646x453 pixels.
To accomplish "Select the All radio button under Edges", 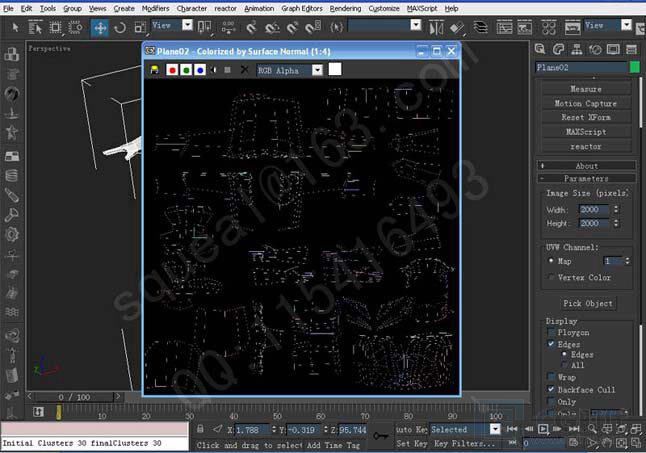I will pos(565,365).
